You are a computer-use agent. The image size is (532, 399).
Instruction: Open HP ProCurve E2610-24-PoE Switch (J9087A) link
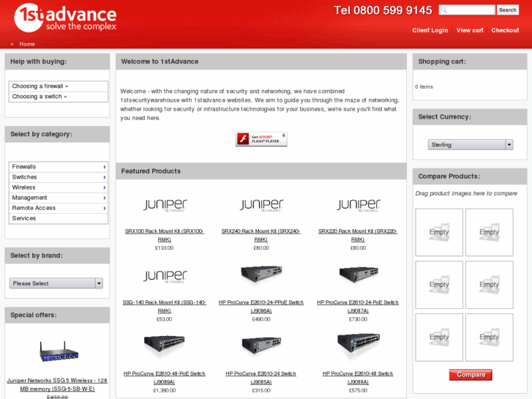pyautogui.click(x=358, y=306)
